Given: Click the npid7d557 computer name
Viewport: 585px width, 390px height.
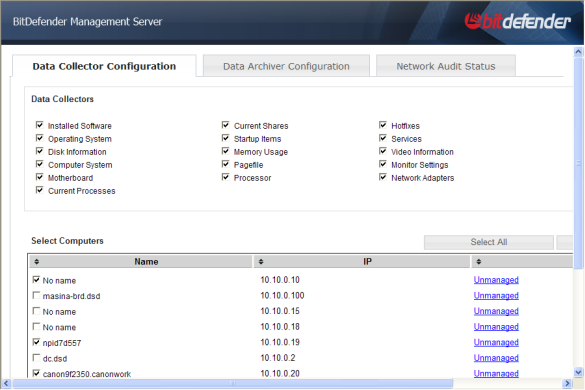Looking at the screenshot, I should click(x=62, y=343).
